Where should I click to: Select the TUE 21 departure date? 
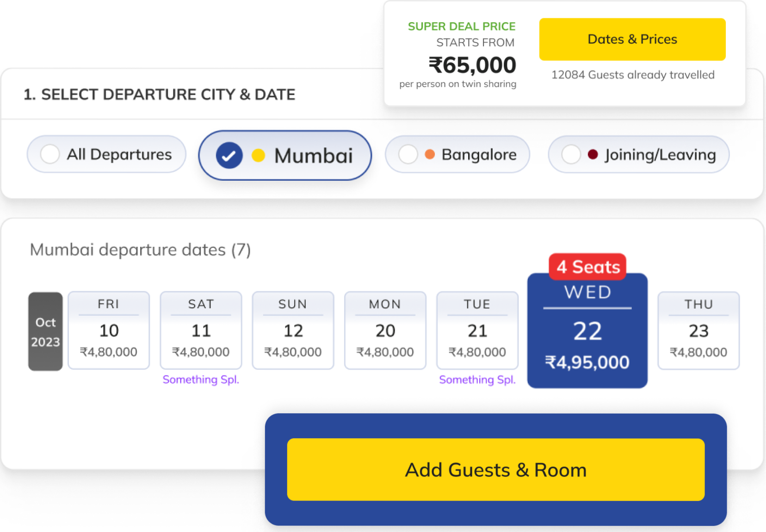[x=477, y=330]
